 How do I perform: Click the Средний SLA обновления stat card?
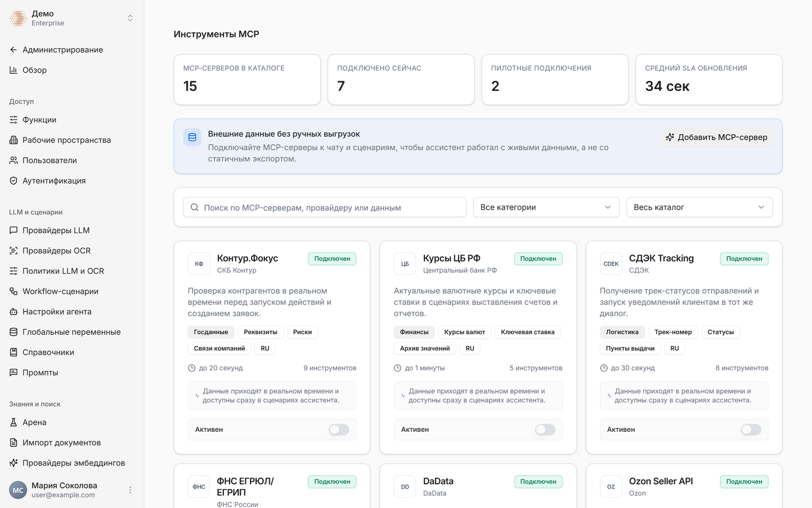click(x=709, y=80)
